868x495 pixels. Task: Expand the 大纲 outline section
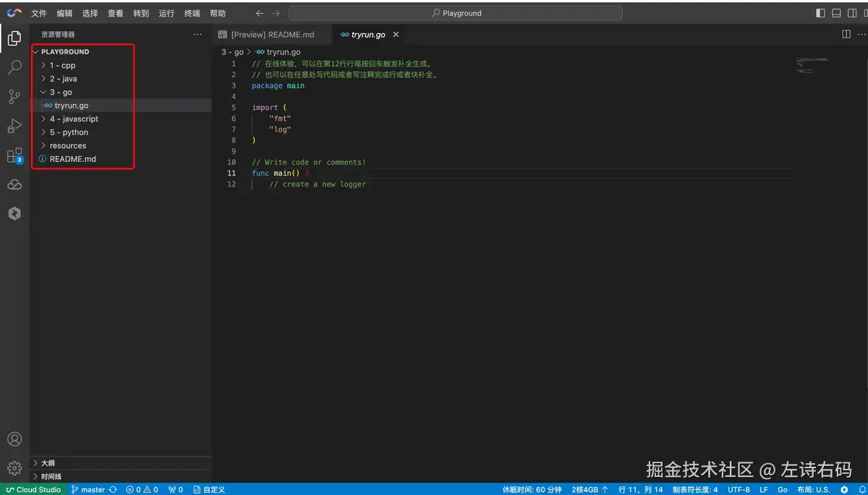pyautogui.click(x=120, y=462)
